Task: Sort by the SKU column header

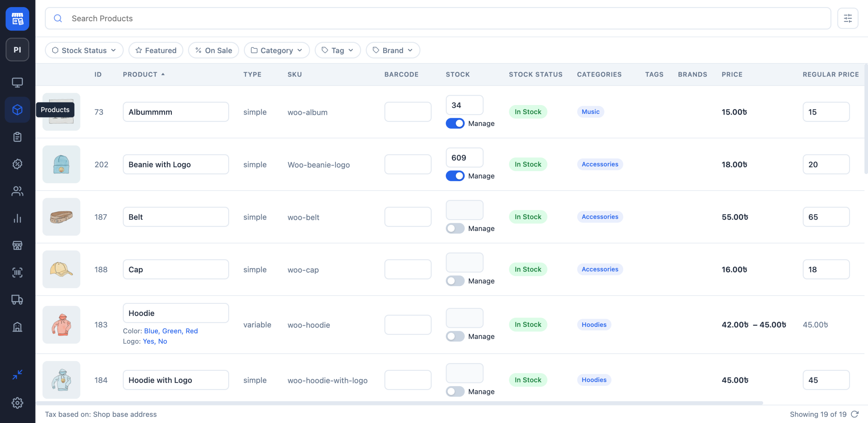Action: coord(295,74)
